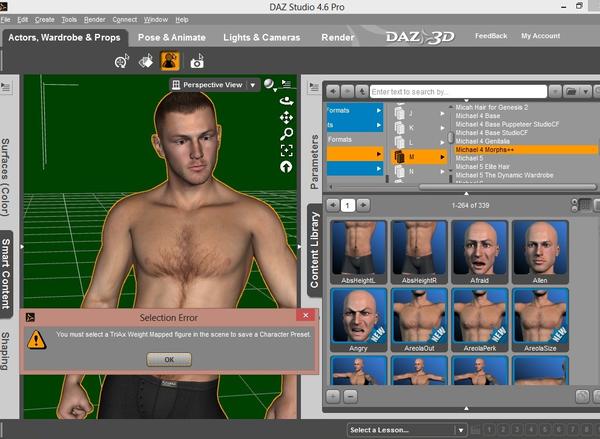600x439 pixels.
Task: Select the Afraid thumbnail
Action: click(x=479, y=252)
